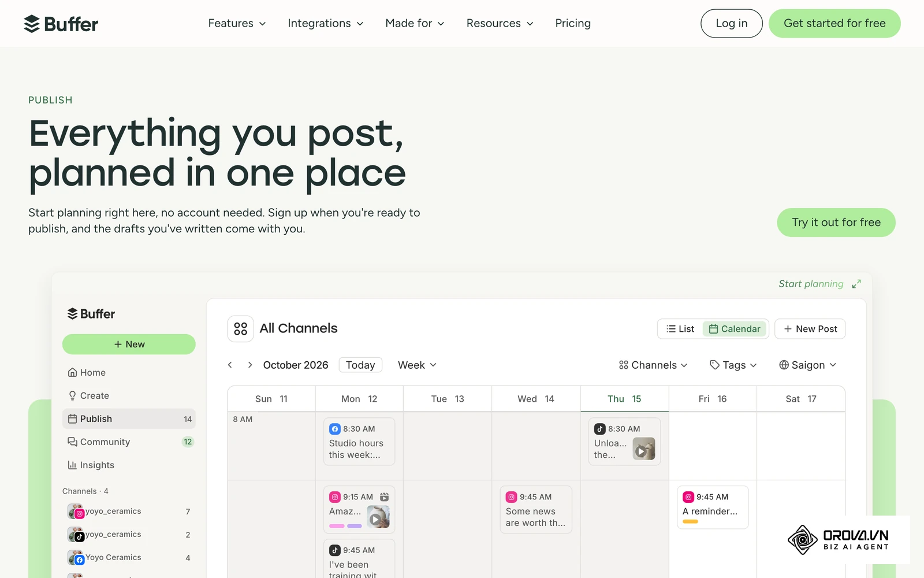This screenshot has height=578, width=924.
Task: Select the Yoyo Ceramics Facebook channel avatar
Action: (76, 558)
